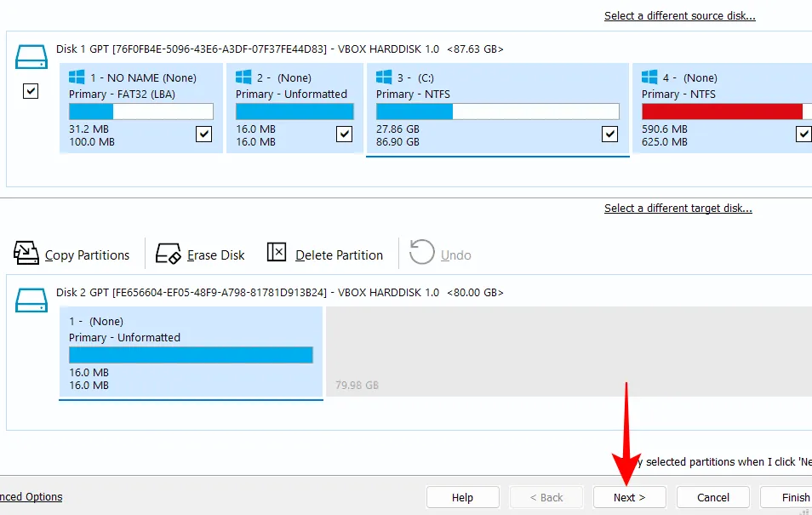The width and height of the screenshot is (812, 515).
Task: Click the Cancel button
Action: point(713,497)
